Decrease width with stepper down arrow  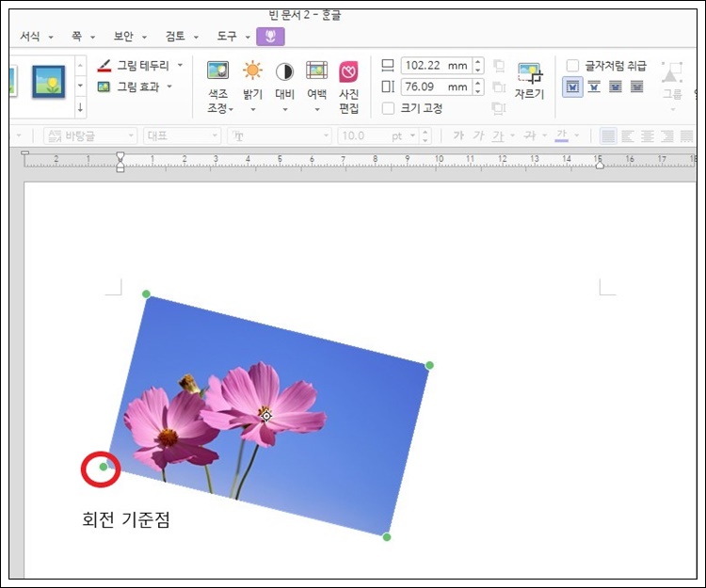click(x=478, y=70)
